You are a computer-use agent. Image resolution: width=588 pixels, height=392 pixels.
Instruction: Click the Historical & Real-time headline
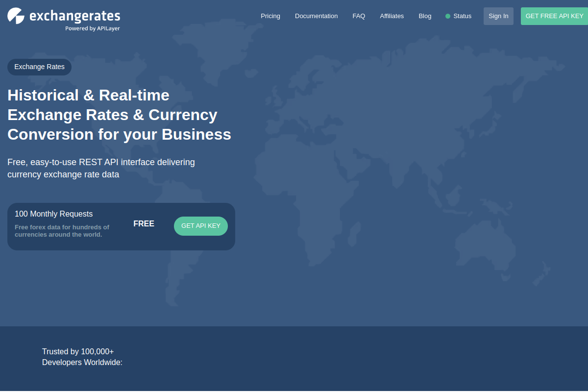pyautogui.click(x=119, y=115)
